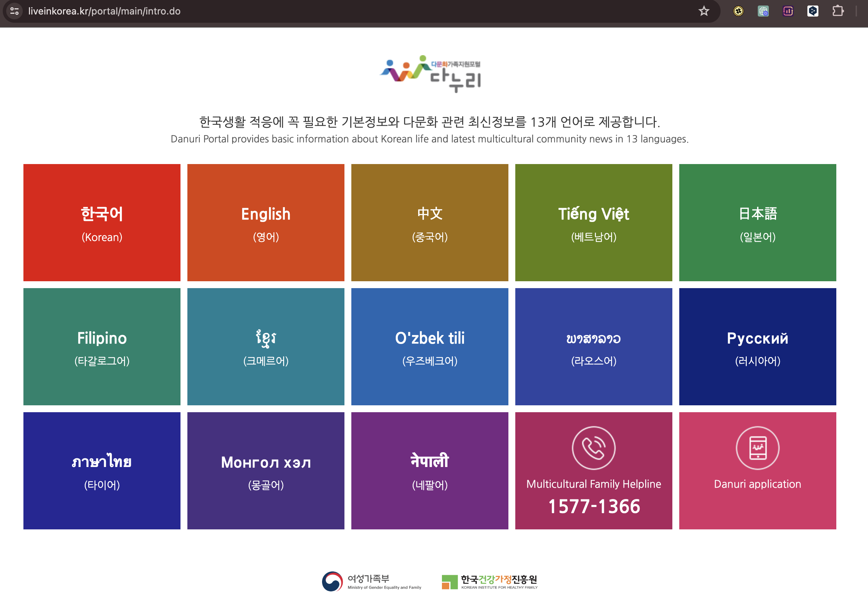Viewport: 868px width, 599px height.
Task: Select the O'zbek tili tile
Action: (430, 346)
